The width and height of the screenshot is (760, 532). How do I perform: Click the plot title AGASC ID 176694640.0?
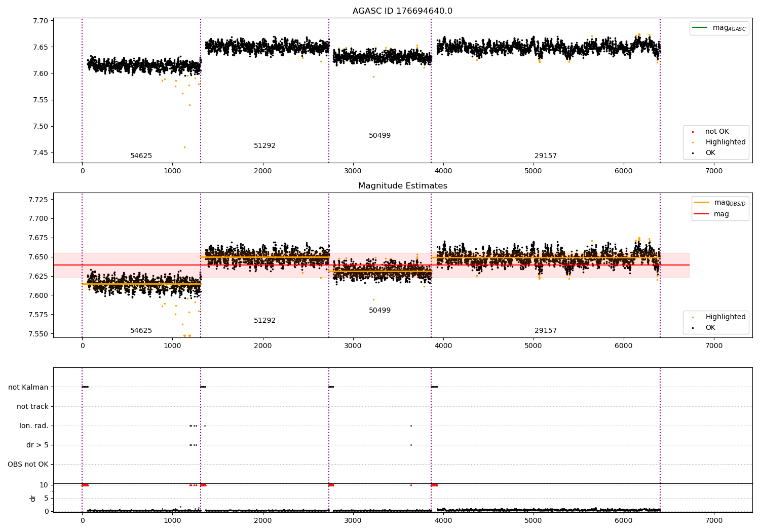402,11
